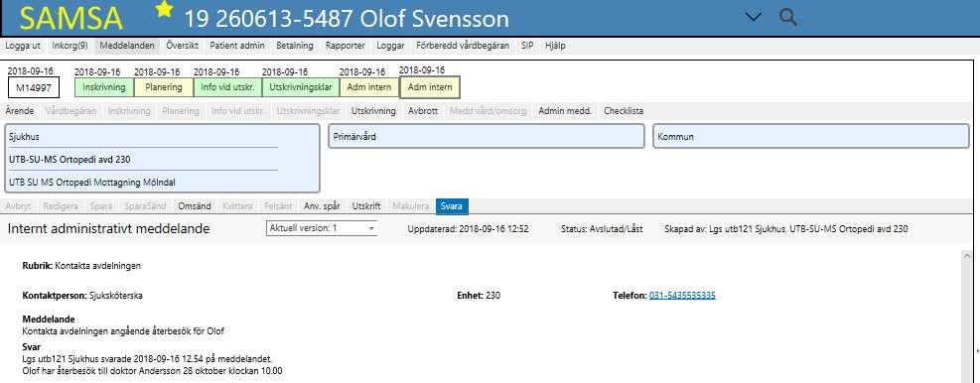Open the Loggar menu
The image size is (980, 383).
point(390,46)
